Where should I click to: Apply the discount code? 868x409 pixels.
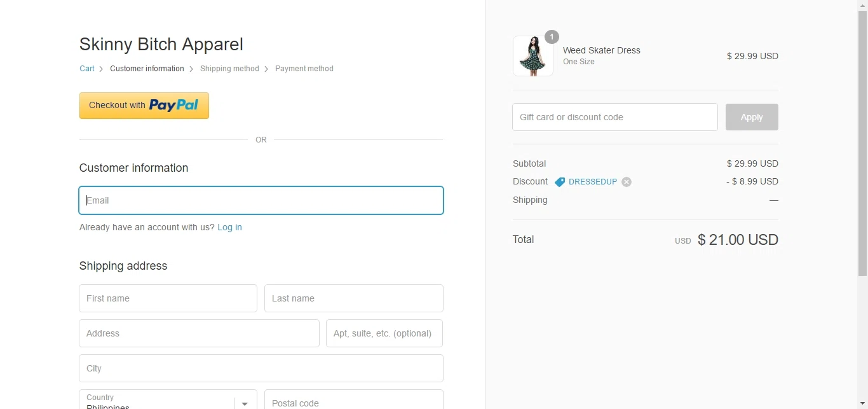[752, 117]
